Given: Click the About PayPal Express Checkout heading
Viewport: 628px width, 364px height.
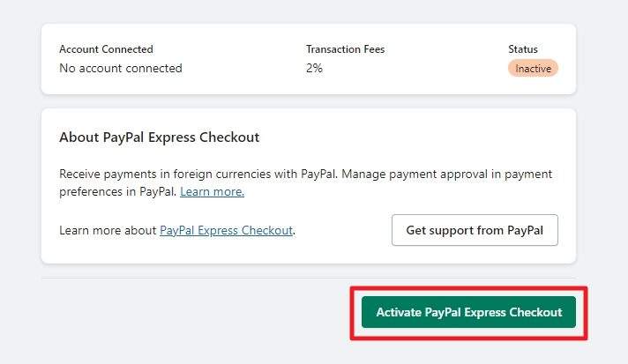Looking at the screenshot, I should pyautogui.click(x=159, y=137).
